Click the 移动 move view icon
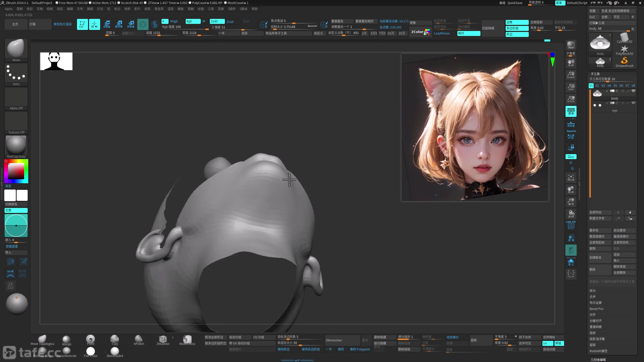This screenshot has width=644, height=362. click(571, 190)
